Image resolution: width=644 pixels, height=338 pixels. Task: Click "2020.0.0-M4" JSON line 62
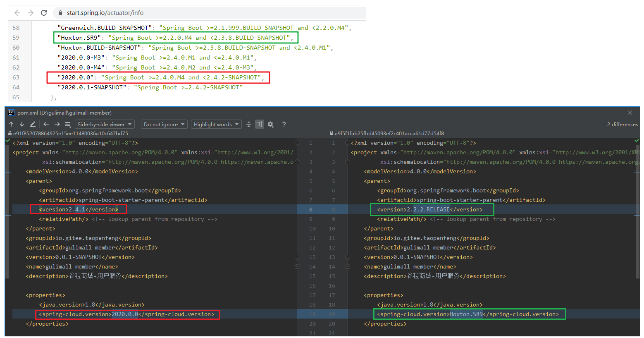tap(157, 67)
